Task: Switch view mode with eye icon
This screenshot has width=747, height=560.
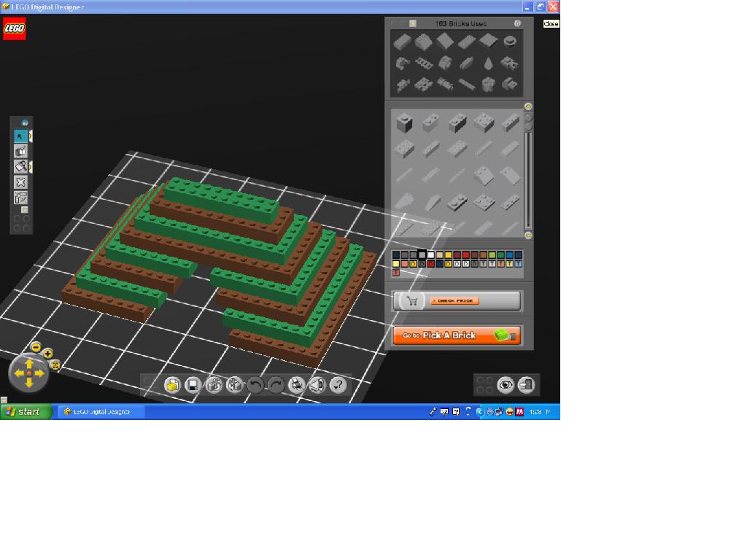Action: [506, 385]
